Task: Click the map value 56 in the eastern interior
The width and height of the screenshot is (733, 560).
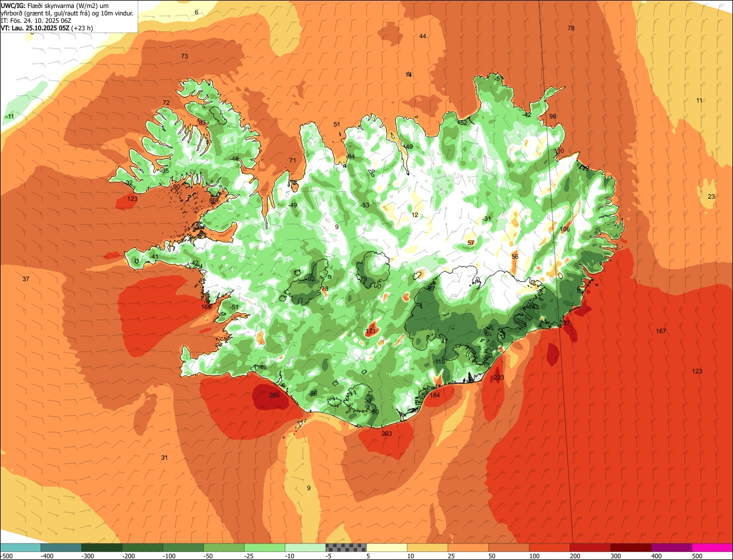Action: coord(515,257)
